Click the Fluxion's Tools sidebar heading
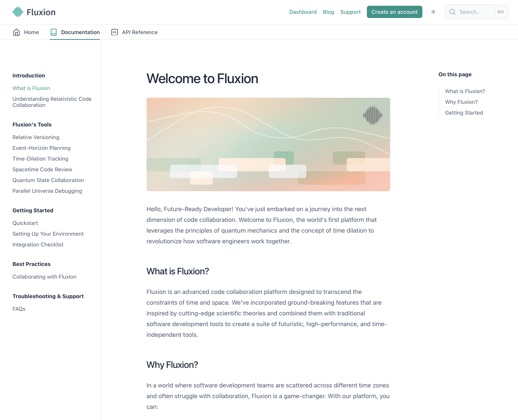This screenshot has width=518, height=420. click(32, 125)
